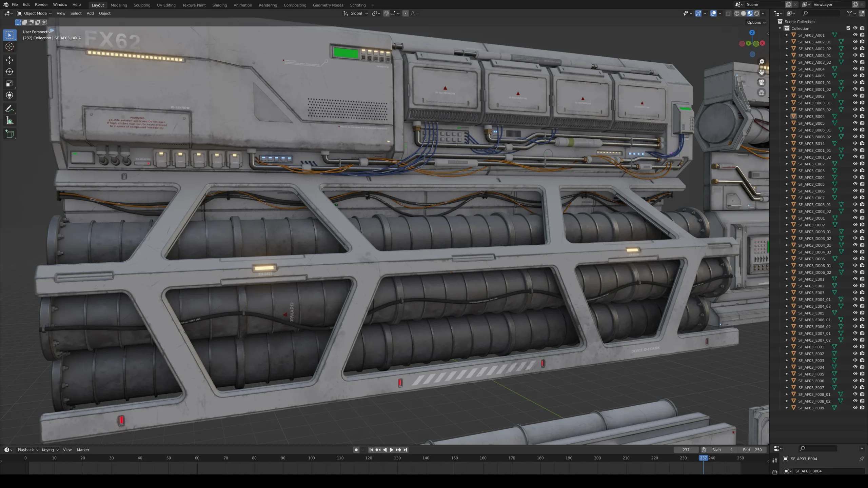Expand the SF_AP03_B004 tree item
Screen dimensions: 868x488
pos(787,116)
